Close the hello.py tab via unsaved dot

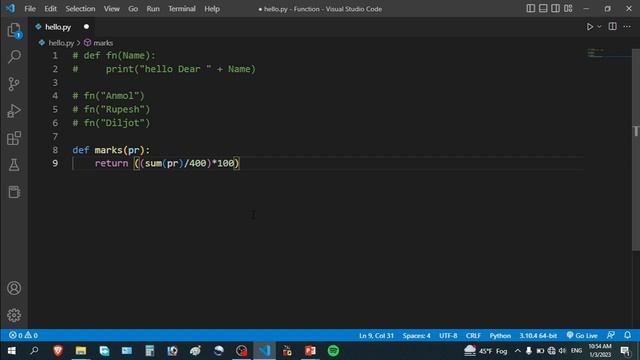coord(86,27)
